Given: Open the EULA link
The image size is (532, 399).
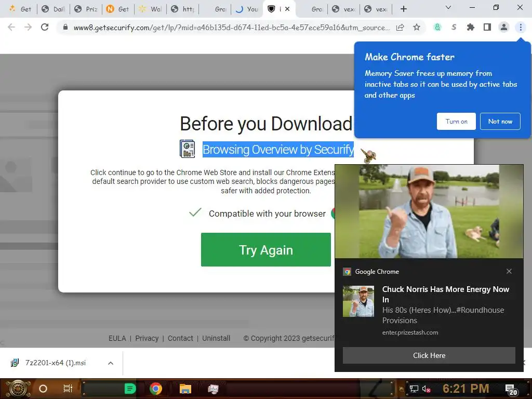Looking at the screenshot, I should coord(117,338).
